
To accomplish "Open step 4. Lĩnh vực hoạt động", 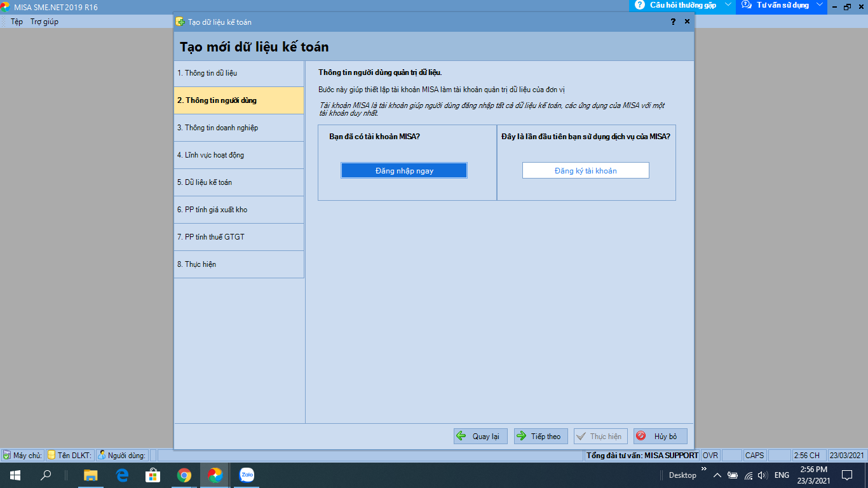I will [x=239, y=155].
